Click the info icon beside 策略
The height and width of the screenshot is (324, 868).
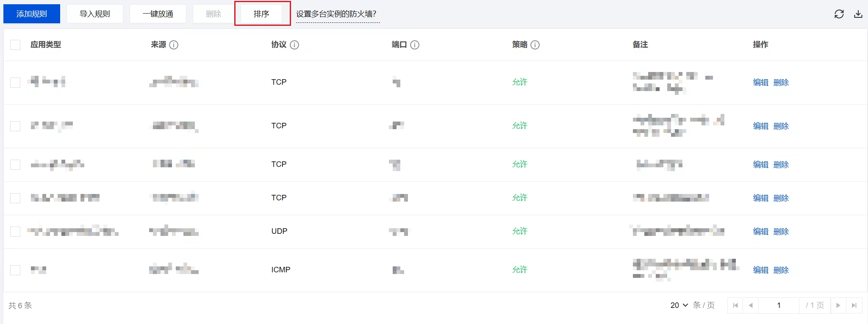[x=535, y=45]
